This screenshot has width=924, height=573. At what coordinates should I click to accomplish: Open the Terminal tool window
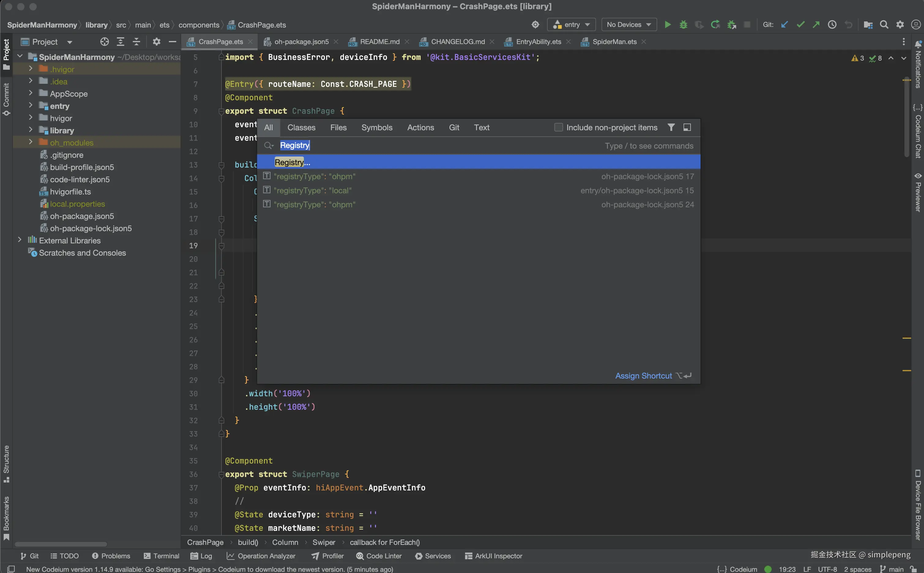coord(162,556)
